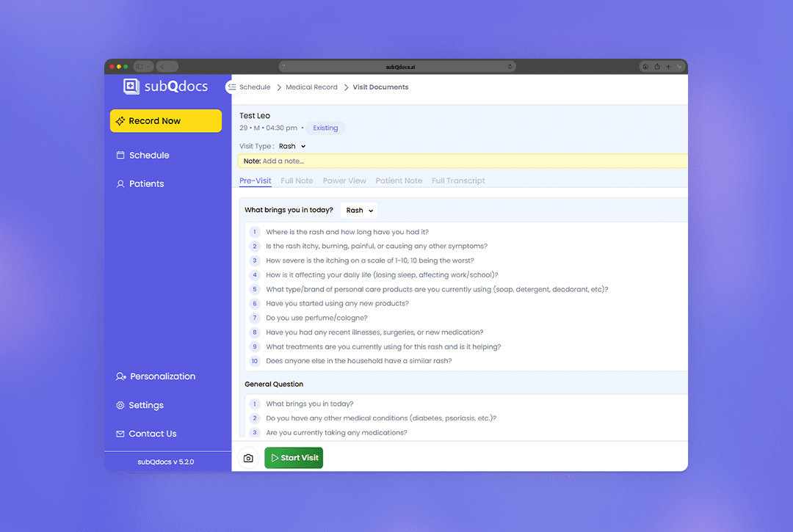Viewport: 793px width, 532px height.
Task: Click the envelope icon for Contact Us
Action: pos(120,434)
